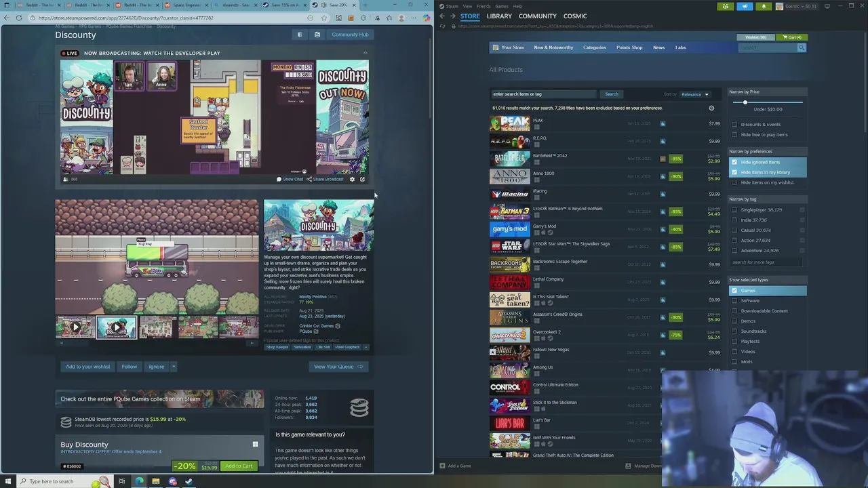This screenshot has width=868, height=488.
Task: Select the first trailer video thumbnail
Action: tap(75, 327)
